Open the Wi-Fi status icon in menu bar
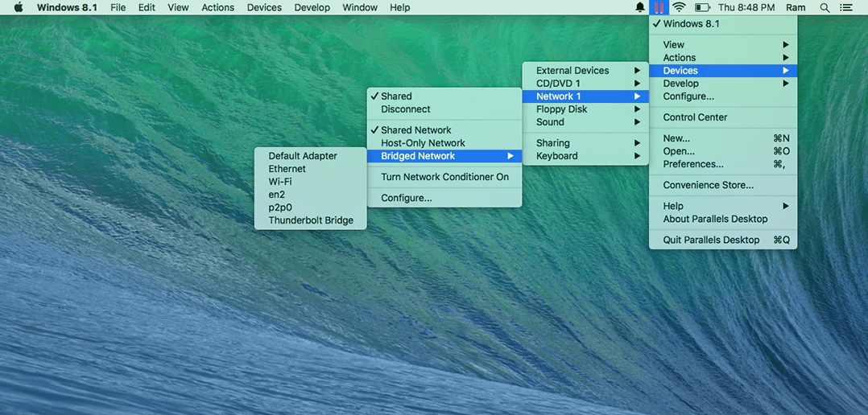Image resolution: width=868 pixels, height=415 pixels. click(680, 7)
